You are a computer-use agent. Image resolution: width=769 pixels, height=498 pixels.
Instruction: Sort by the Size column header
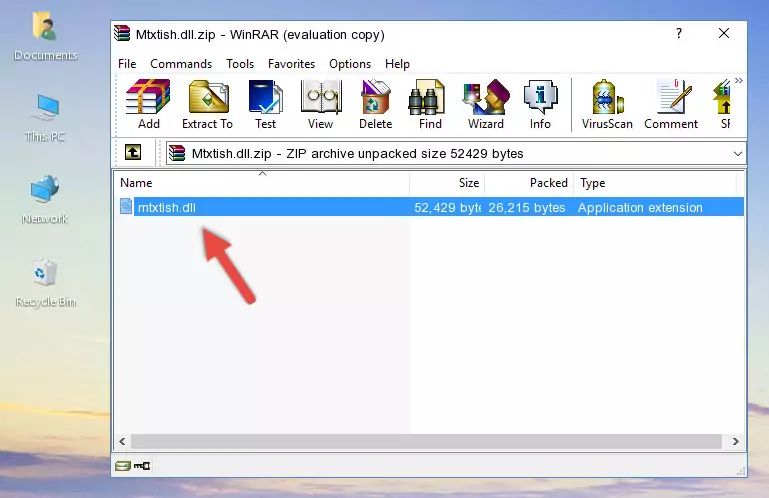coord(447,183)
